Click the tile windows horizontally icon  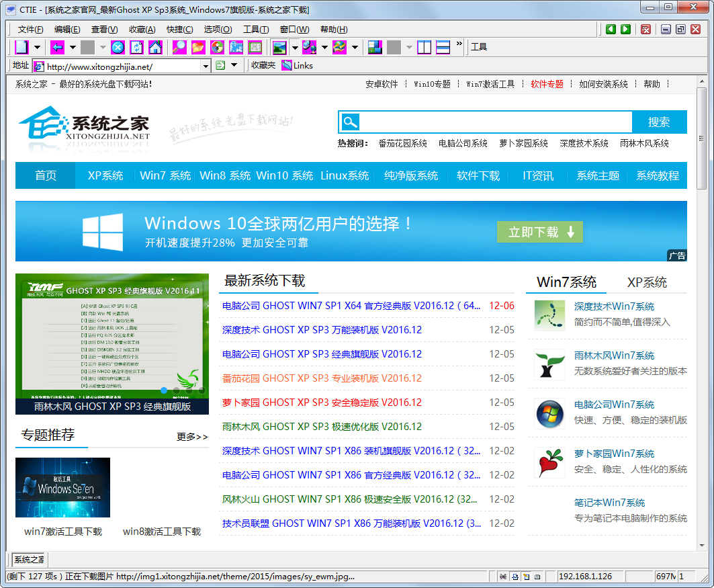[443, 47]
